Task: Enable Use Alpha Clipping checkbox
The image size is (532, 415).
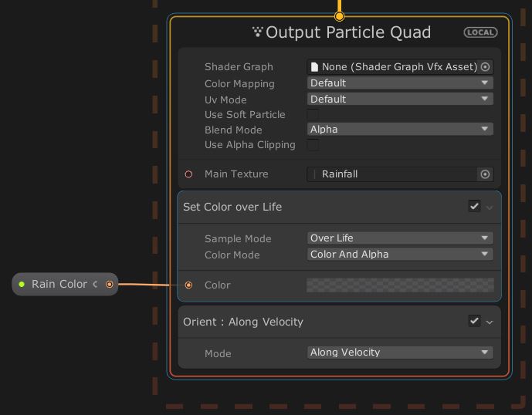Action: coord(313,145)
